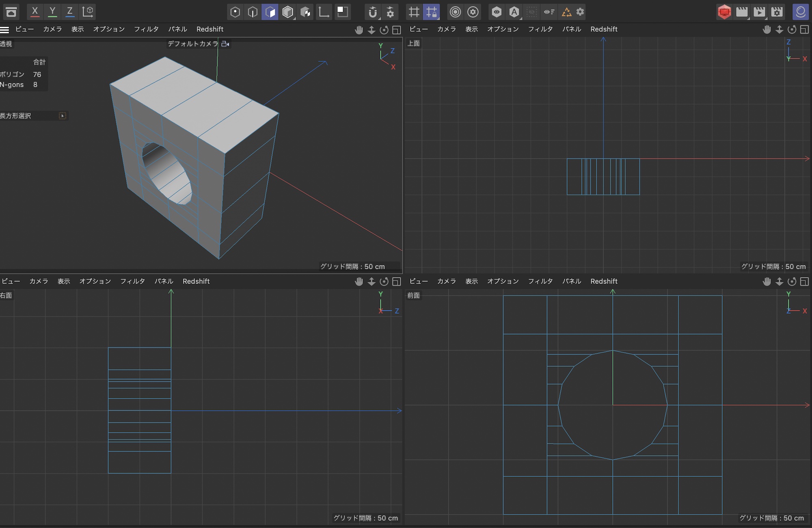The width and height of the screenshot is (812, 528).
Task: Switch to Polygons mode icon
Action: pyautogui.click(x=270, y=12)
